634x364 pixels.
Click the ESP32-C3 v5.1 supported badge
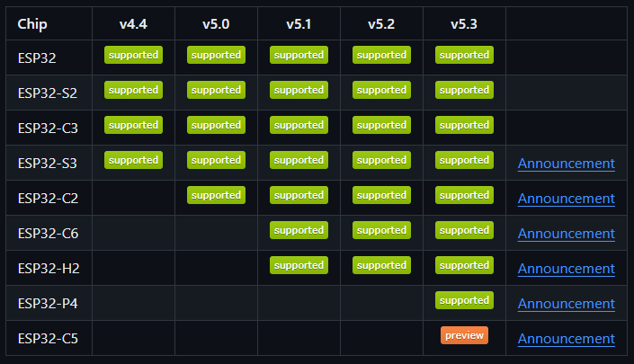pos(299,125)
